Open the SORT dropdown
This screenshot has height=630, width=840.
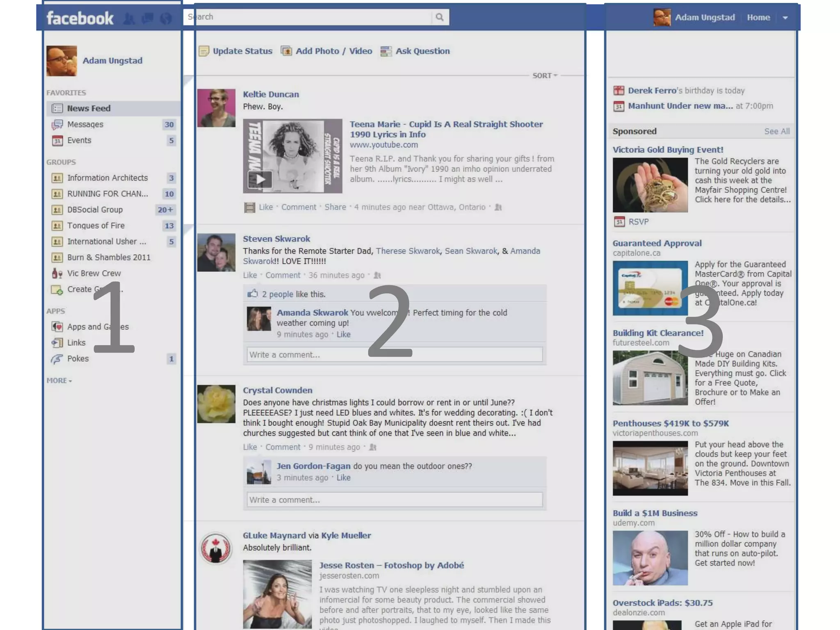[x=545, y=75]
